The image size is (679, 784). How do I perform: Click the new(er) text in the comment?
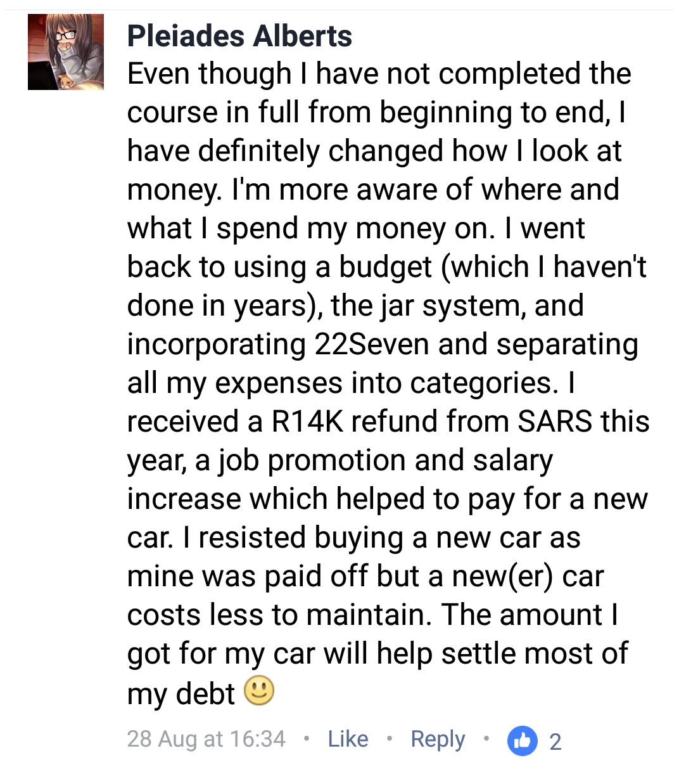pyautogui.click(x=503, y=577)
